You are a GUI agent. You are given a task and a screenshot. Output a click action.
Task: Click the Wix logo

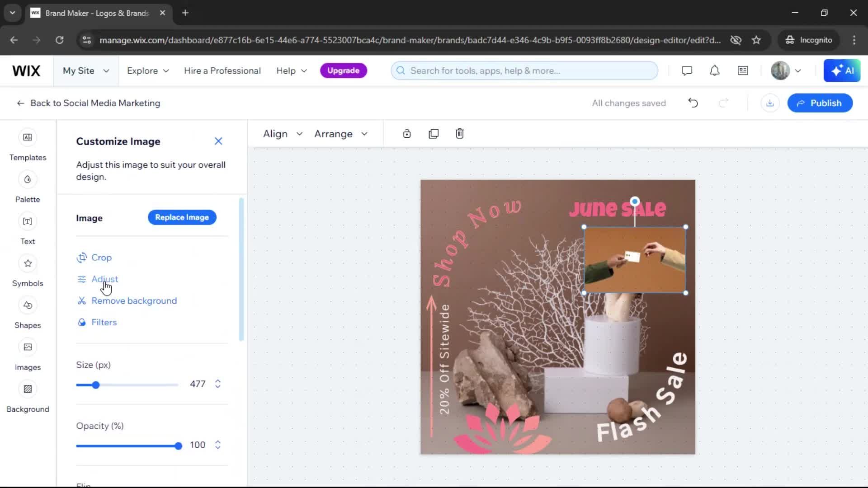(x=26, y=70)
